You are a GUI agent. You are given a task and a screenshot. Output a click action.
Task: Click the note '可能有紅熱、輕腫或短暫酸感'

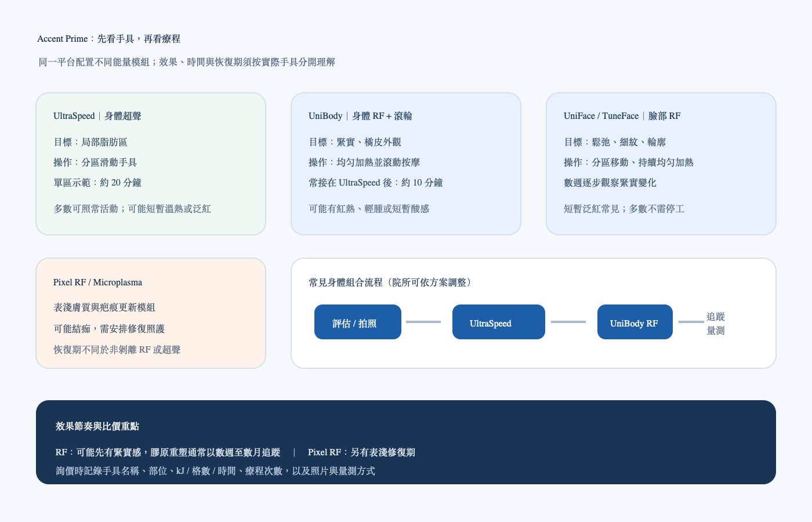369,209
